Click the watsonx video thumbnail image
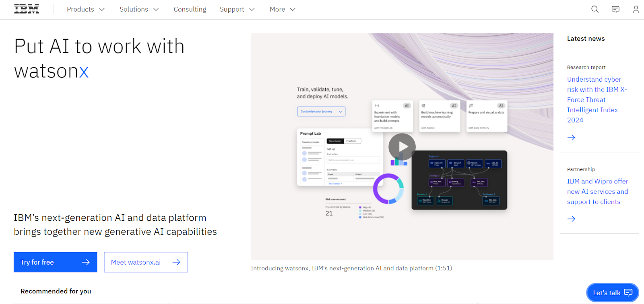 click(402, 147)
